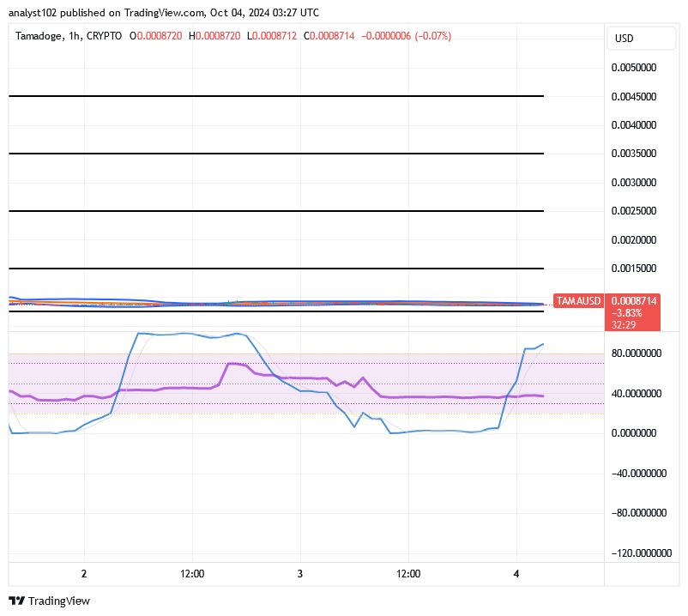This screenshot has height=616, width=688.
Task: Click the 0.0008714 current price tag
Action: click(x=634, y=301)
